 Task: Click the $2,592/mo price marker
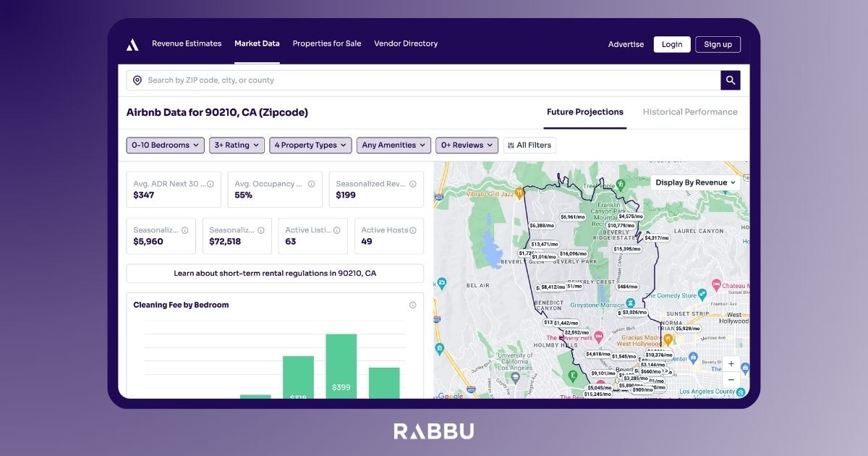(x=577, y=333)
